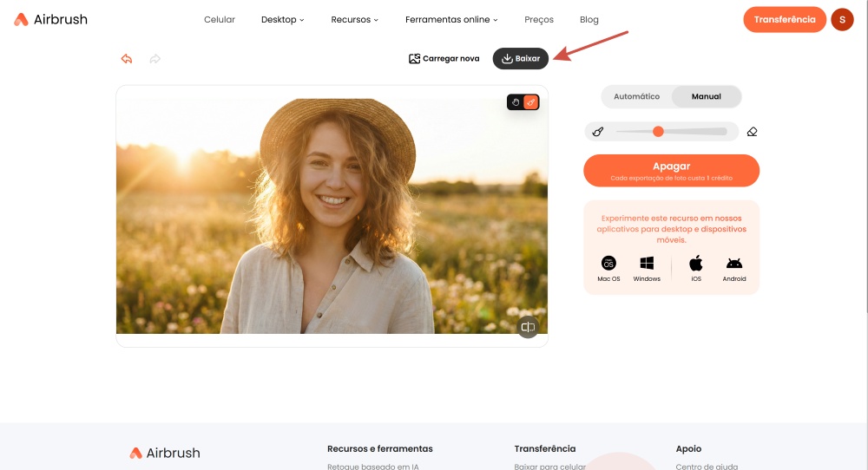This screenshot has height=470, width=868.
Task: Click the footer Airbrush logo
Action: click(x=164, y=453)
